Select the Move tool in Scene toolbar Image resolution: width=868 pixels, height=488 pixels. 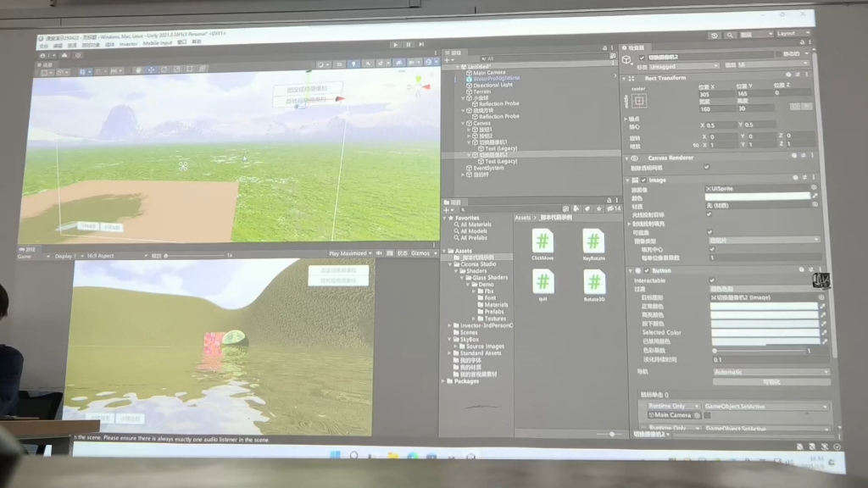pos(151,70)
